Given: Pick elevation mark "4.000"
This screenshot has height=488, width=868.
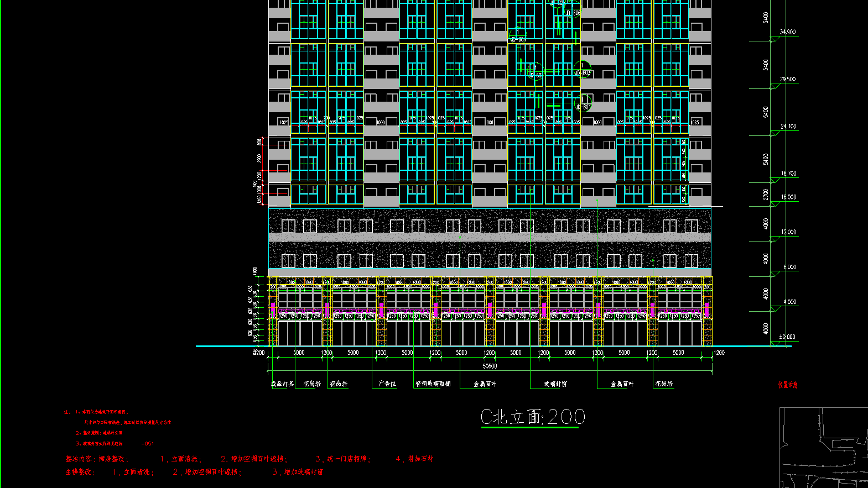Looking at the screenshot, I should (x=789, y=302).
